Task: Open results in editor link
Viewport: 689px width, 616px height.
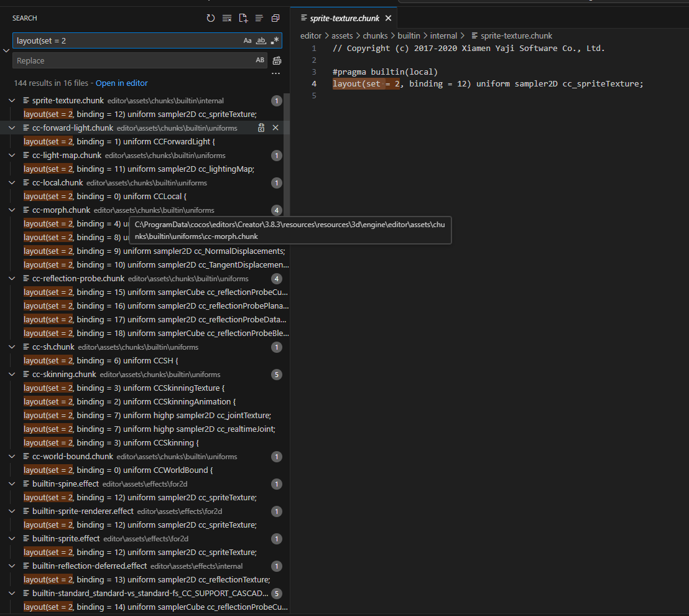Action: click(x=122, y=83)
